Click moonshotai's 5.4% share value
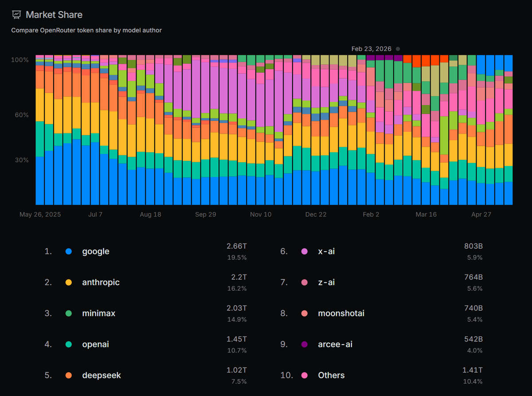The width and height of the screenshot is (532, 396). [475, 319]
